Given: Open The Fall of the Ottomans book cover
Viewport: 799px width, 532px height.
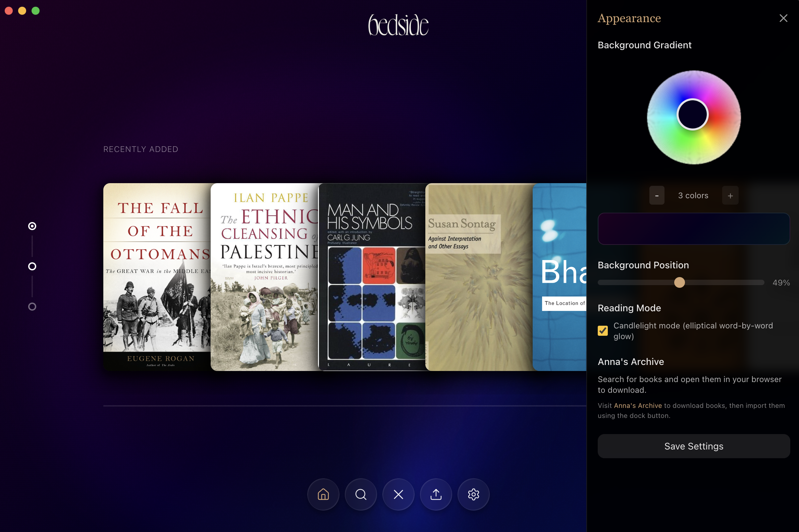Looking at the screenshot, I should [x=157, y=277].
